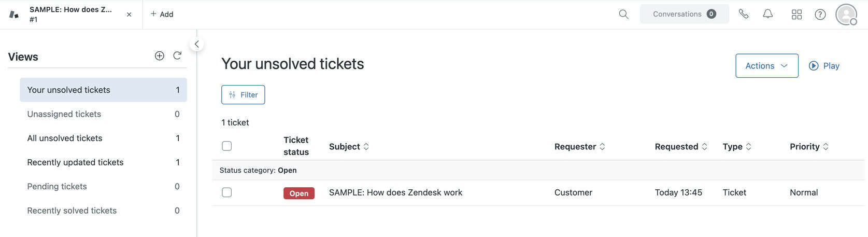Viewport: 868px width, 237px height.
Task: Select the Unassigned tickets view
Action: point(64,114)
